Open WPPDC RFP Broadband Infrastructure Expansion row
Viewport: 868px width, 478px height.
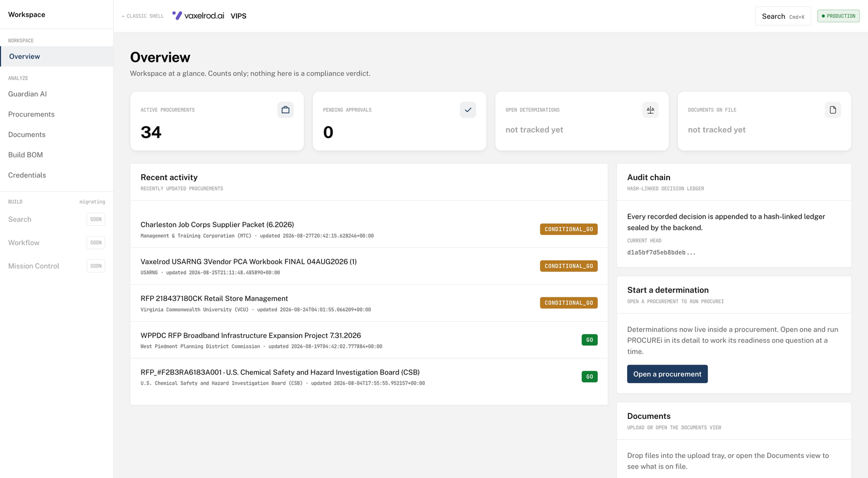coord(369,340)
